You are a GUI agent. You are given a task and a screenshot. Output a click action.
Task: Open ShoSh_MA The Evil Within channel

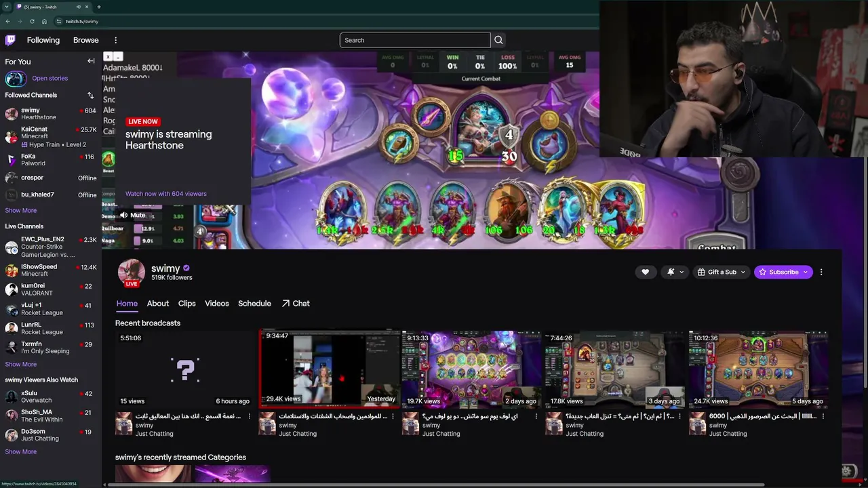tap(51, 415)
